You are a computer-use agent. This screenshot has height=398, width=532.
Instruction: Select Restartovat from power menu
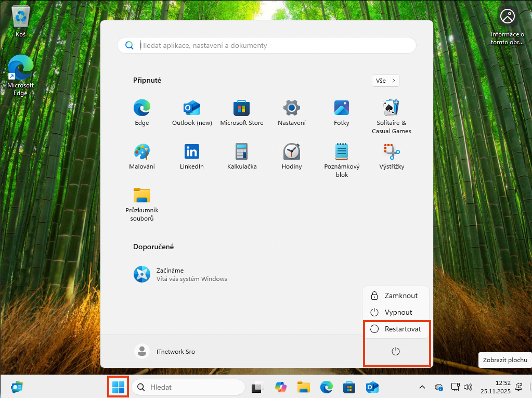coord(396,329)
